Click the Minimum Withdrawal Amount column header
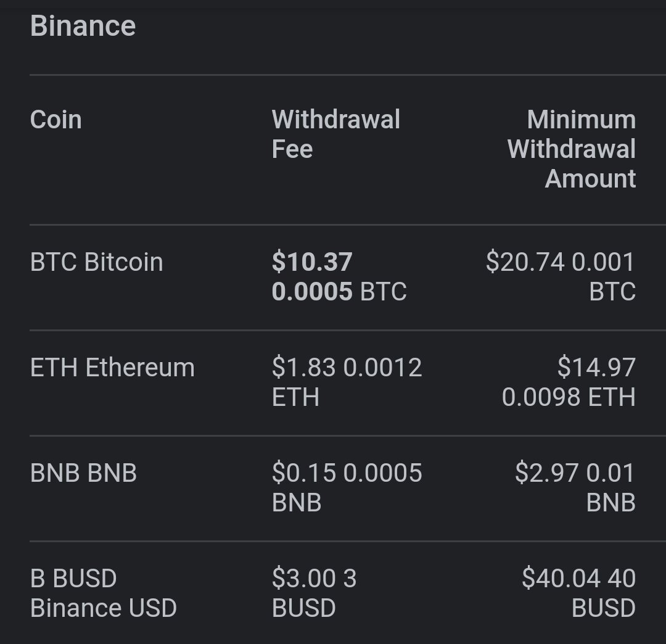The image size is (666, 644). (571, 149)
